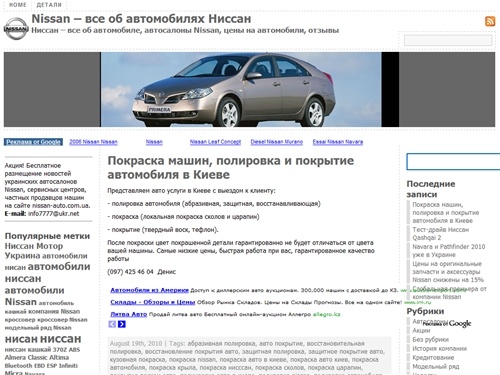Open sidebar recent post Покраска машин, полировка

click(x=446, y=213)
